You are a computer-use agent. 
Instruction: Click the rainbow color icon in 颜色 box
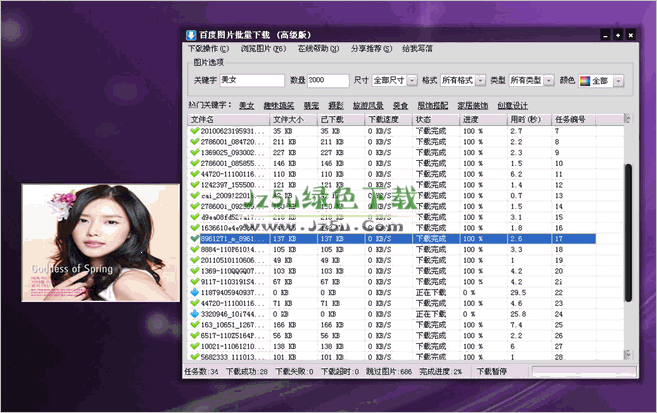tap(585, 81)
